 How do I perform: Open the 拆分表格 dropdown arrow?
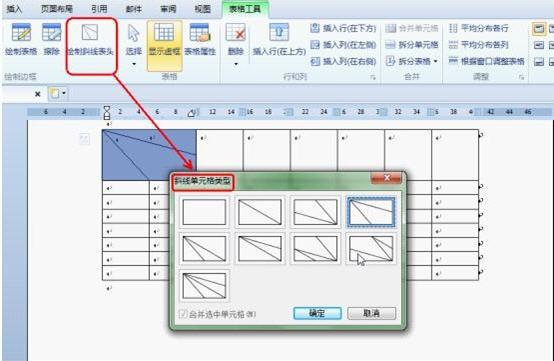click(436, 61)
